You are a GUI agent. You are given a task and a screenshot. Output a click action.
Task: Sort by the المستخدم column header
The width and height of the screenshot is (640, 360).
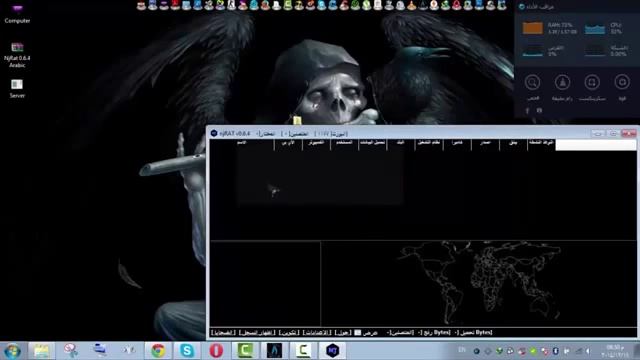click(344, 144)
